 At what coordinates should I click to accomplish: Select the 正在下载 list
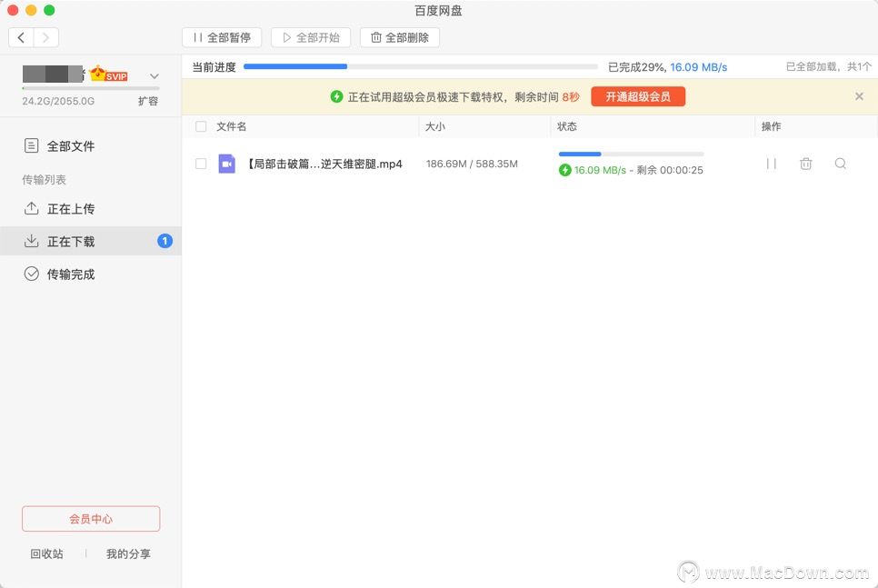pos(91,242)
